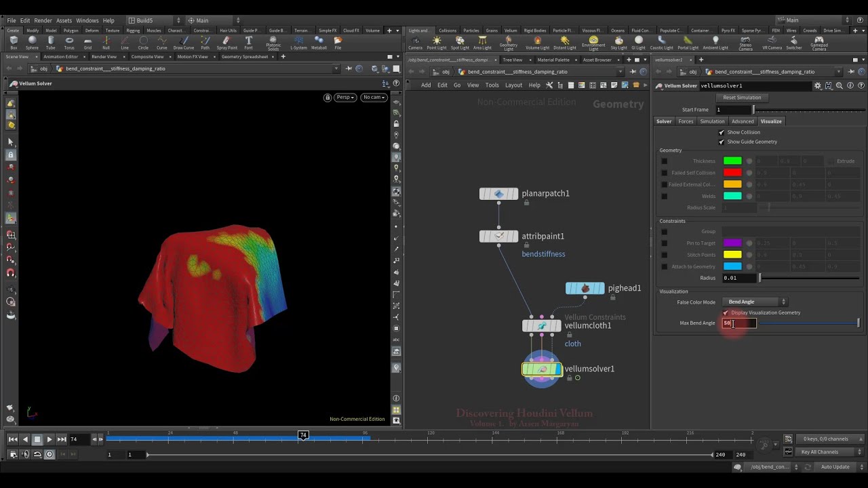Switch to the Solver tab

click(664, 121)
